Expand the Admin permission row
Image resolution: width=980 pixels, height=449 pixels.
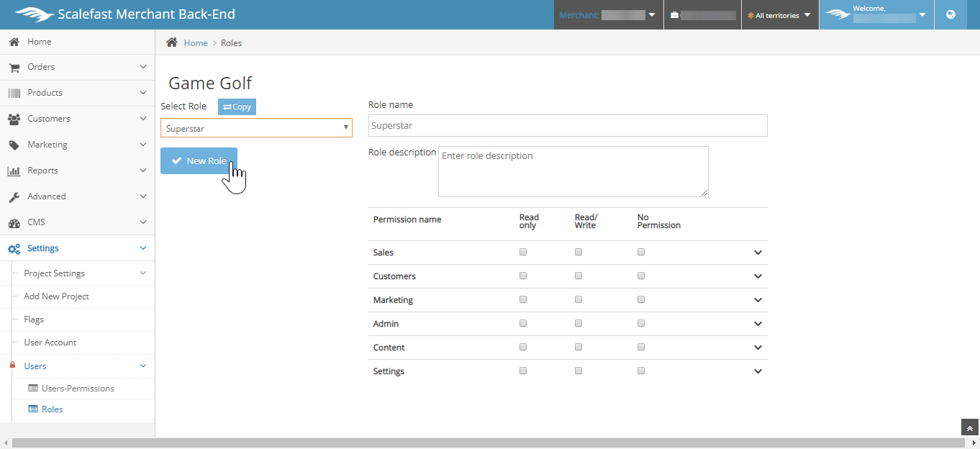pos(758,324)
